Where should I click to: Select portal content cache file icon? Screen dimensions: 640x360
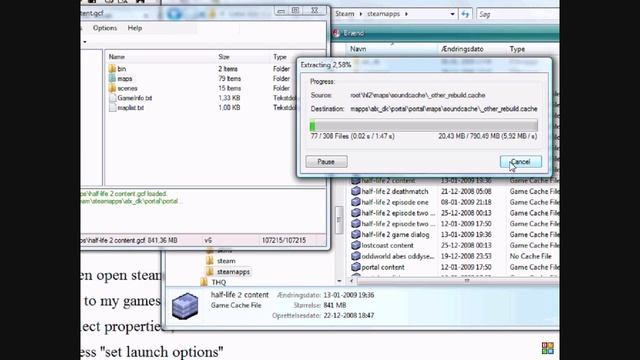[356, 267]
